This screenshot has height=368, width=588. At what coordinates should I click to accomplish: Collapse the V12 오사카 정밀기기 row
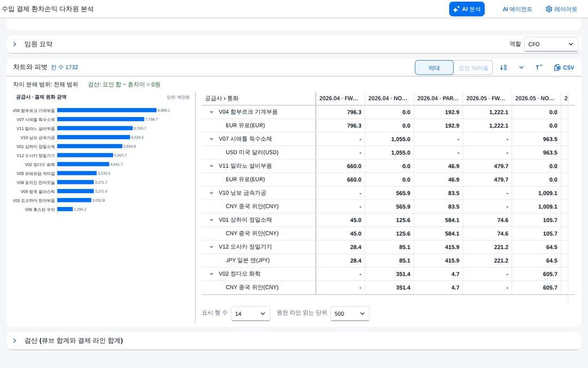(212, 247)
